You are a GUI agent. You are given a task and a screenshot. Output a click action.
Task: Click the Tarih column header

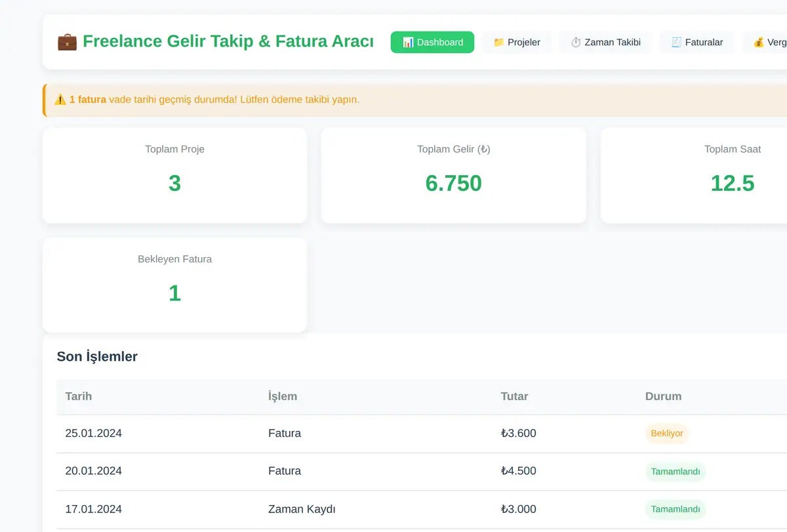coord(79,396)
